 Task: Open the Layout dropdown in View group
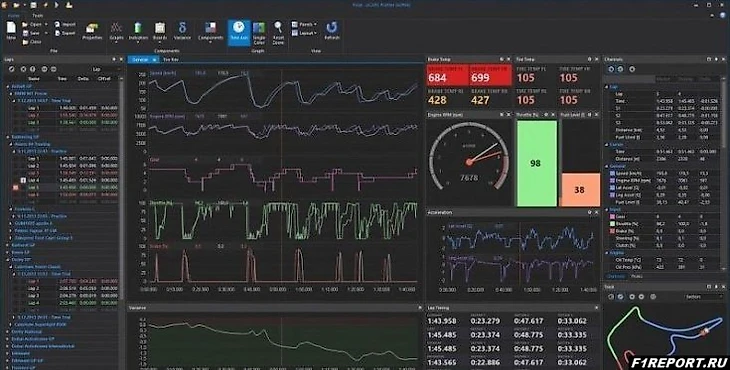point(304,33)
